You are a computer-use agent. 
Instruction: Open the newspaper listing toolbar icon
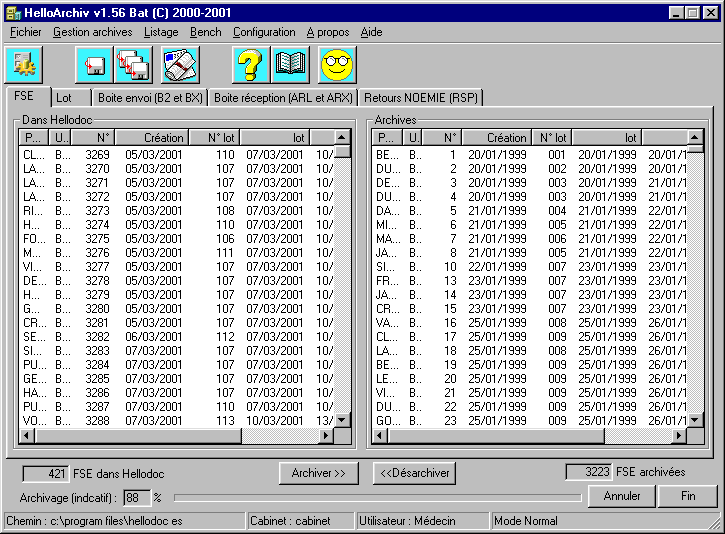pos(180,64)
